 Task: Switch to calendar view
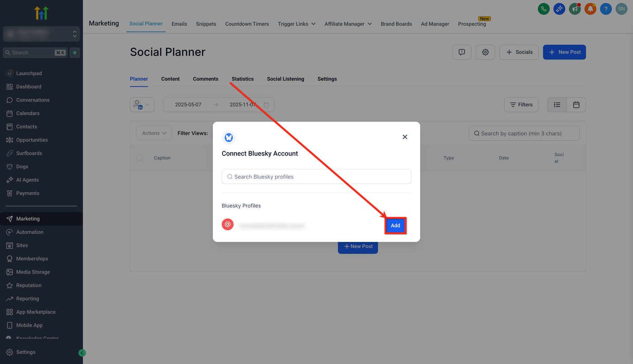click(x=576, y=104)
